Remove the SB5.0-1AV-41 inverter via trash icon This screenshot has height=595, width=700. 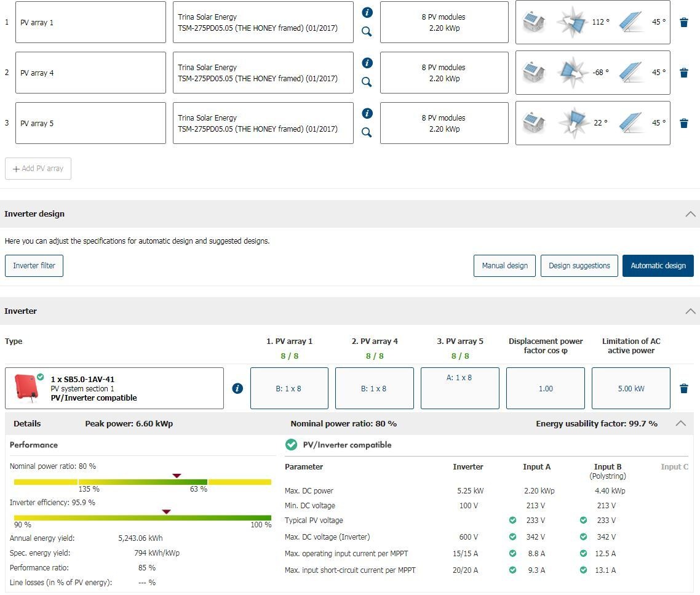(x=683, y=388)
